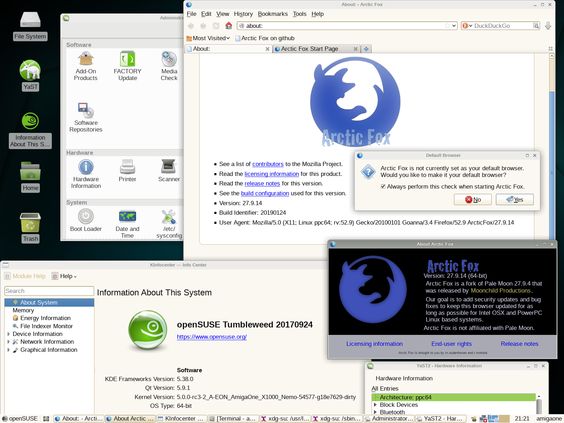Open licensing information link on about page
Screen dimensions: 564x423
coord(272,174)
